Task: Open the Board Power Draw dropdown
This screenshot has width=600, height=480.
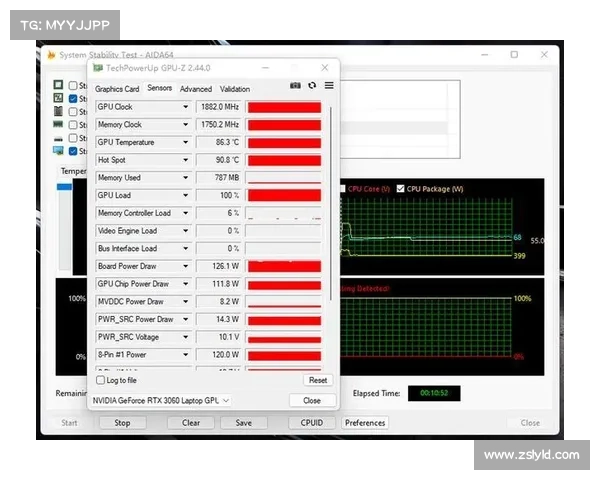Action: pos(186,266)
